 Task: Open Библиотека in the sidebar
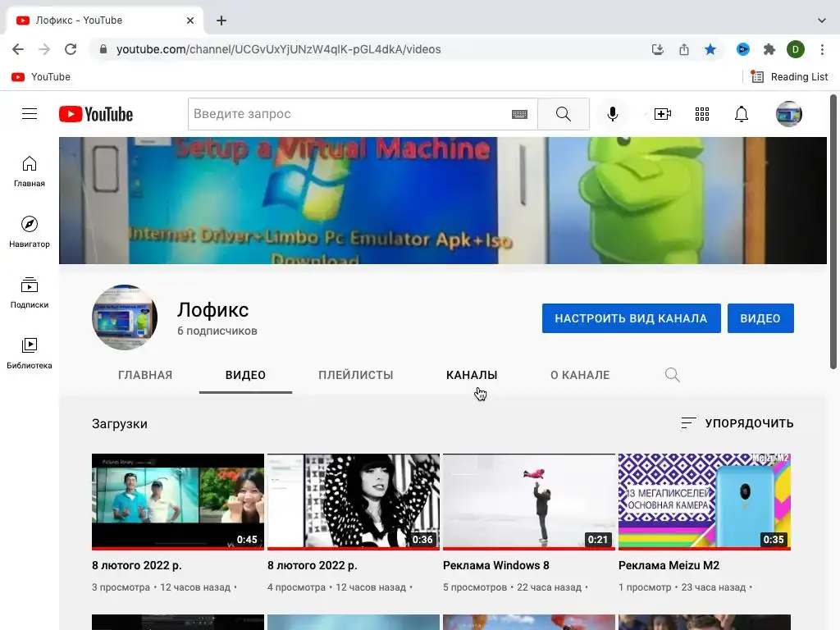30,353
